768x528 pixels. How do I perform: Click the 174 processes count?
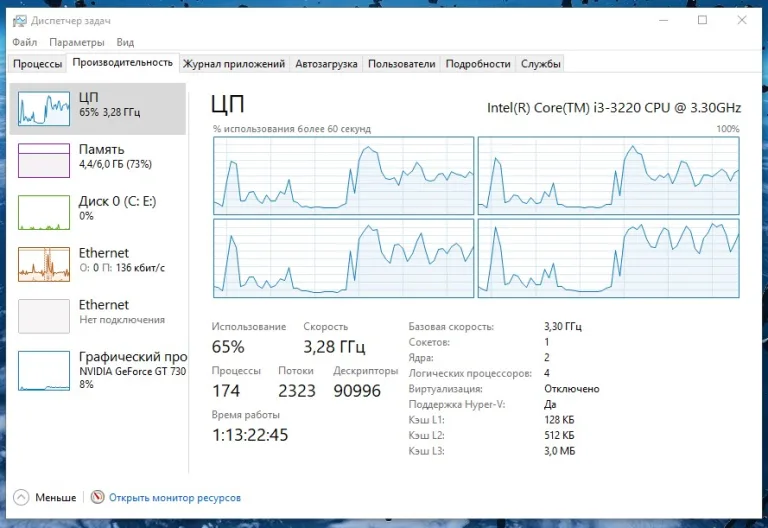226,391
